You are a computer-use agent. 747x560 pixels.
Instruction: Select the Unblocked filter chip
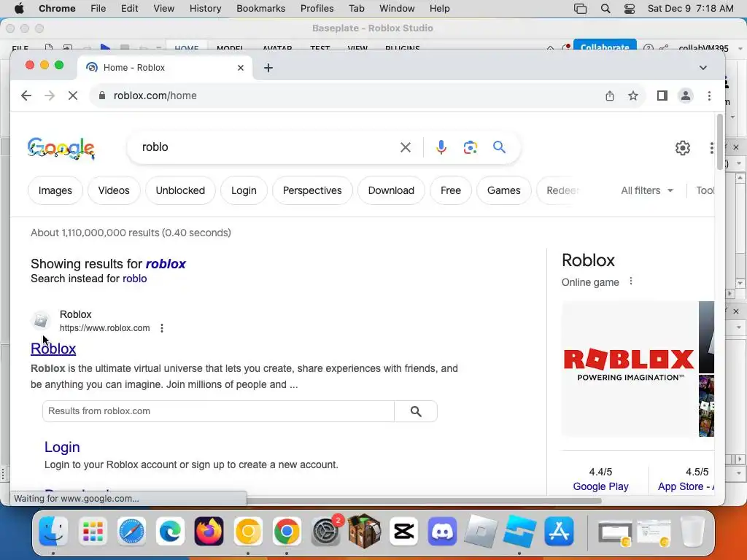click(180, 190)
